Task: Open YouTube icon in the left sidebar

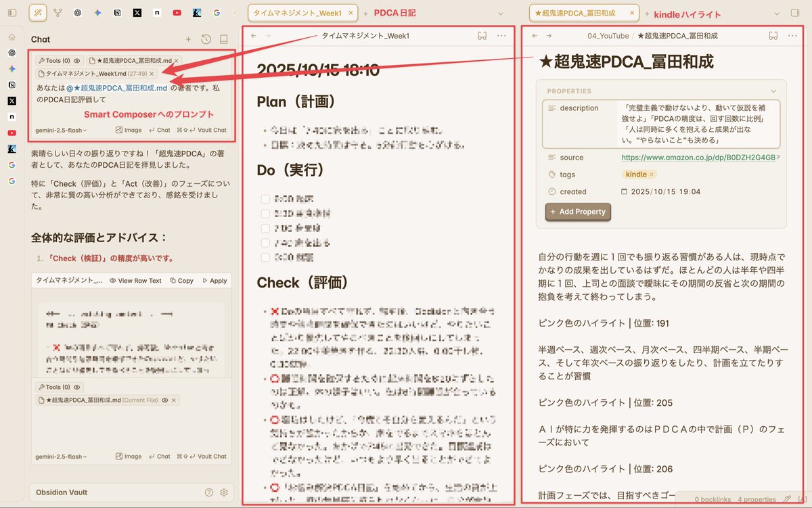Action: pos(12,133)
